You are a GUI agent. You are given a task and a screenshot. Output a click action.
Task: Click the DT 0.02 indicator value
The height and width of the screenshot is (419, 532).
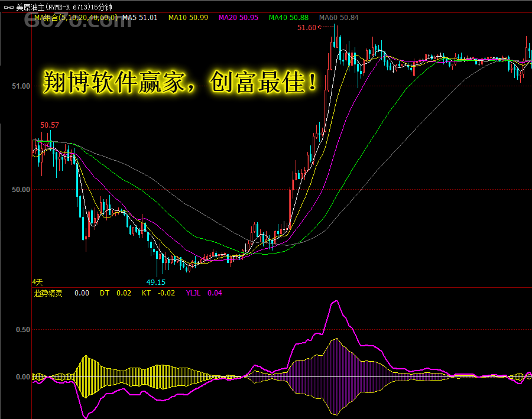(x=115, y=293)
